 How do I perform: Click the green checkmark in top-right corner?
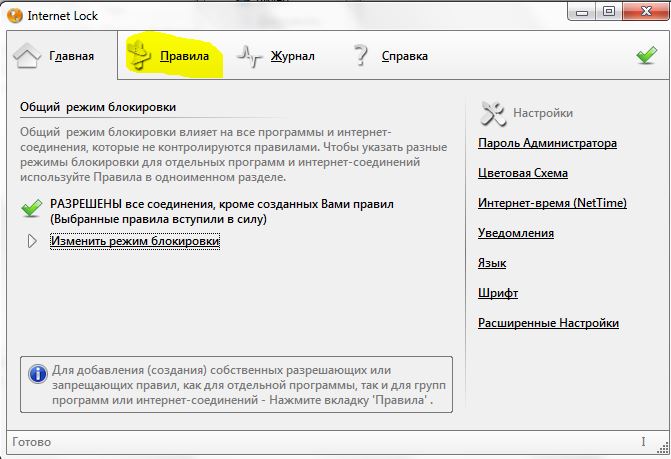click(646, 56)
